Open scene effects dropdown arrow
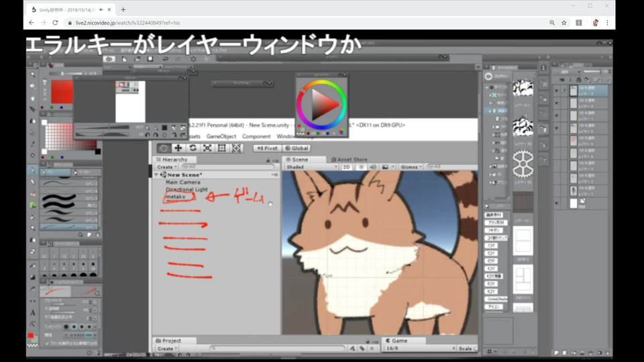Viewport: 644px width, 362px height. click(392, 167)
